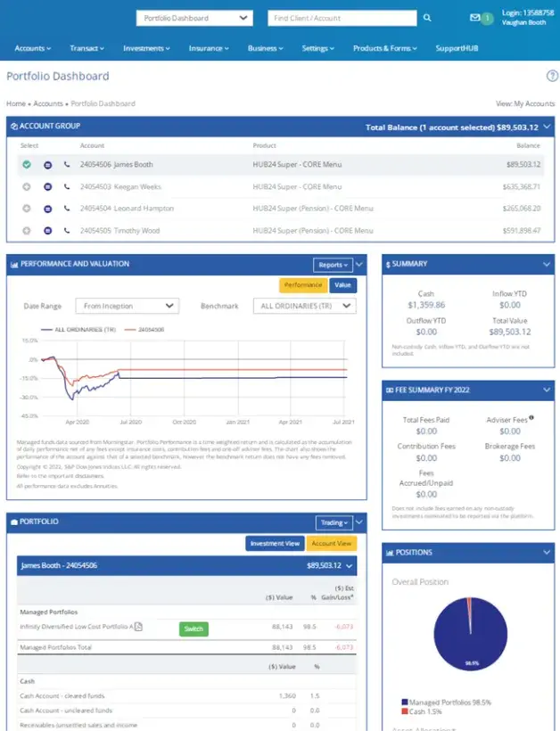This screenshot has height=731, width=560.
Task: Open the help question mark icon
Action: (552, 76)
